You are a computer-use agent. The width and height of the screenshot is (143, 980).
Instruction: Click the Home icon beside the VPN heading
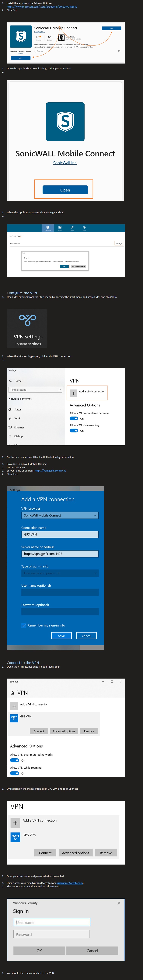point(12,693)
